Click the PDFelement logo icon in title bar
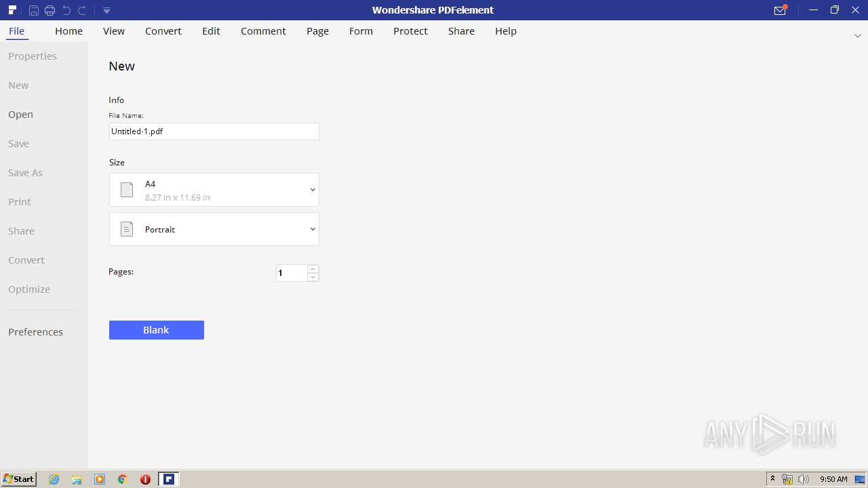 12,10
